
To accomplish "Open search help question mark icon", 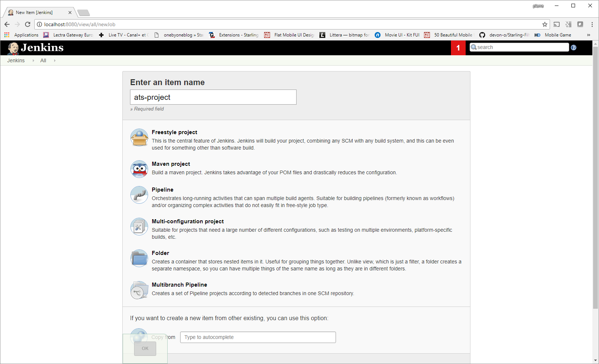I will [x=574, y=48].
